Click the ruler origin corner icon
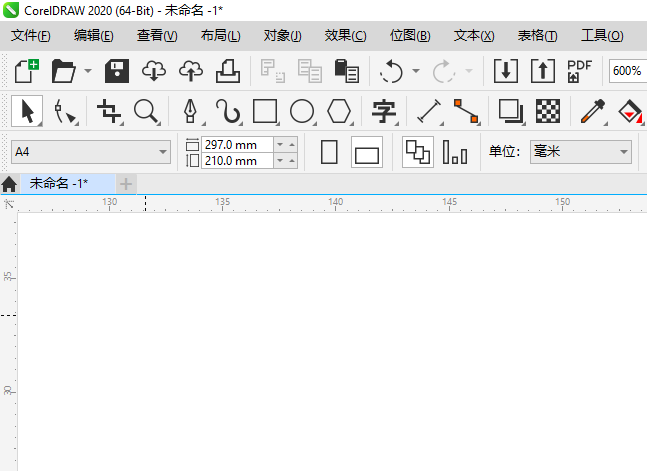The height and width of the screenshot is (471, 647). [9, 204]
